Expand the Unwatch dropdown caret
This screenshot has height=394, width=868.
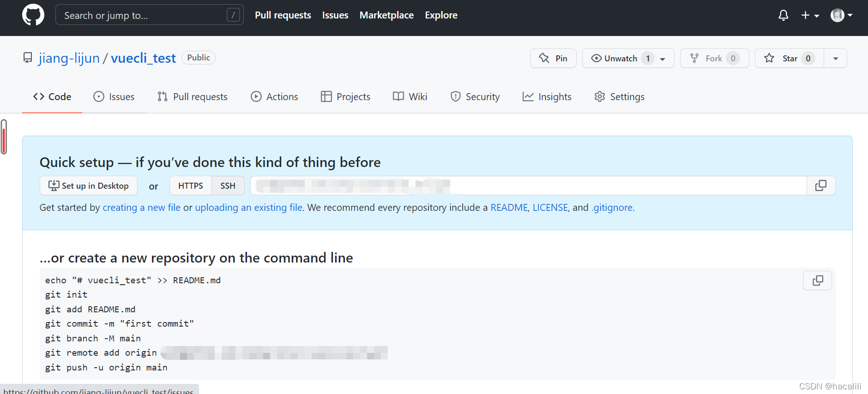663,59
